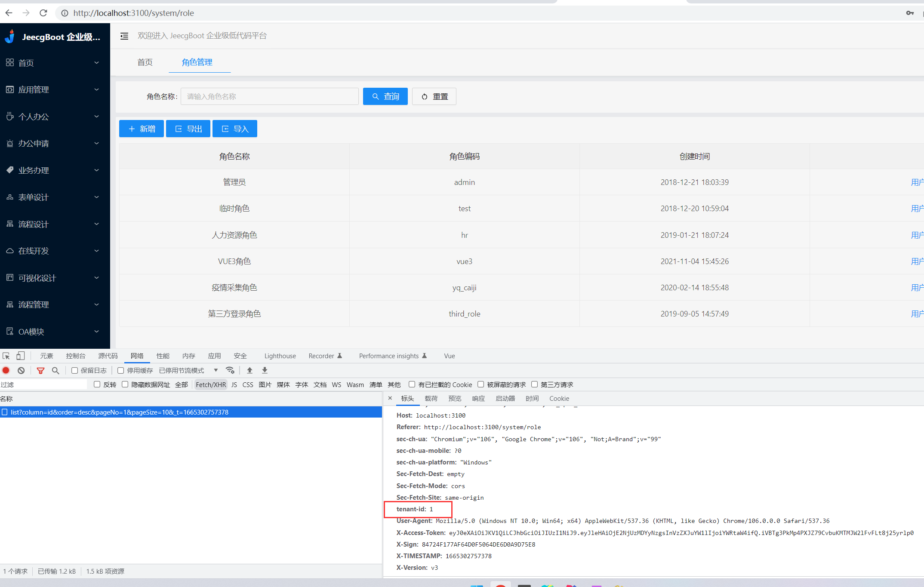924x587 pixels.
Task: Check the 停用缓存 checkbox
Action: 121,370
